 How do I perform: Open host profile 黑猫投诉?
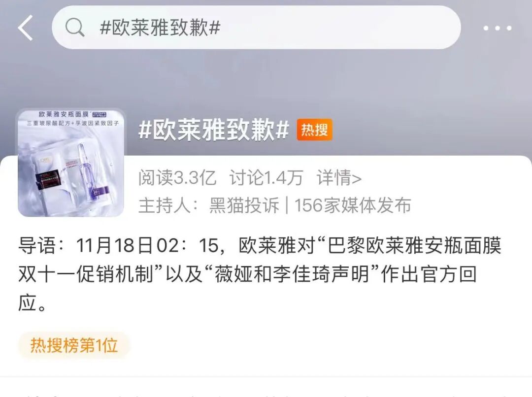pyautogui.click(x=244, y=205)
